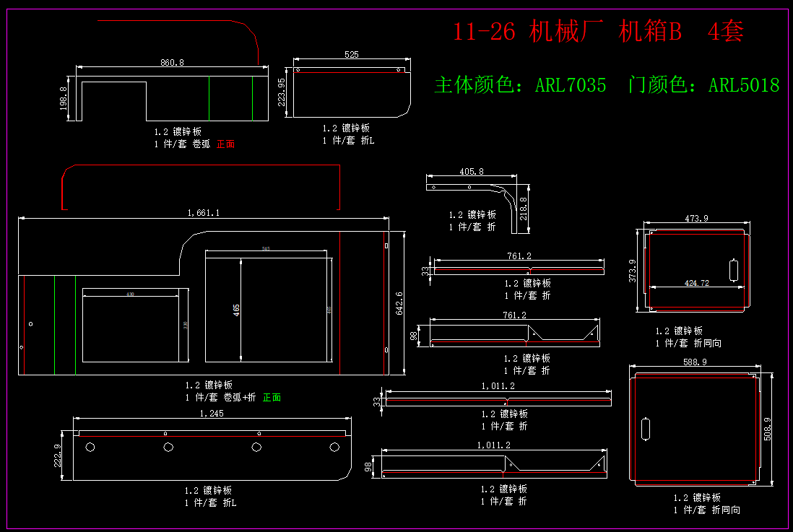Image resolution: width=793 pixels, height=532 pixels.
Task: Select the 465 dimension inside large cutout
Action: click(x=237, y=310)
